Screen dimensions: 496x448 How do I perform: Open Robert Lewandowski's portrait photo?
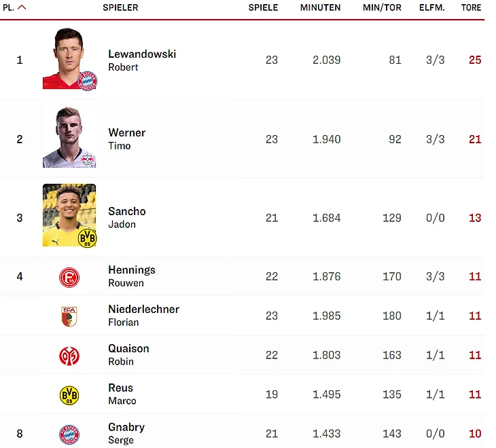point(69,58)
